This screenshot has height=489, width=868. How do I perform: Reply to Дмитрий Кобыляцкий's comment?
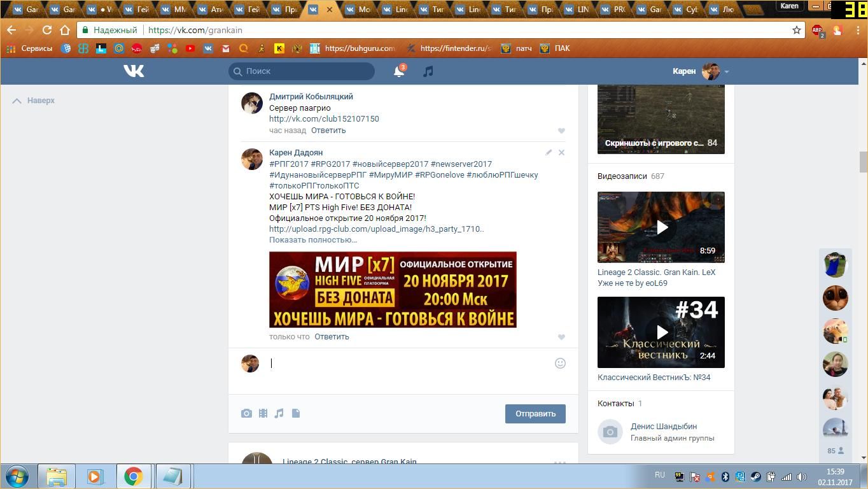[328, 131]
